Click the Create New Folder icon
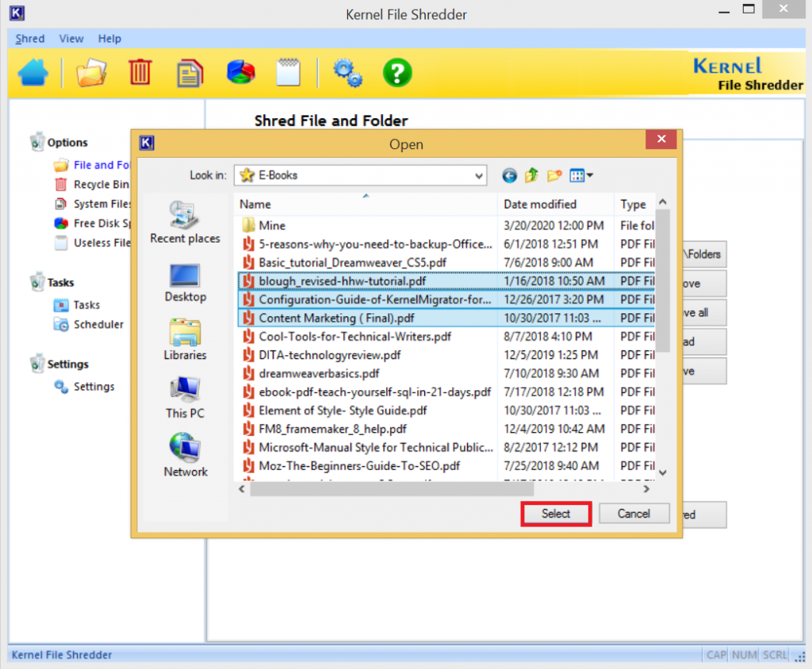 point(554,175)
